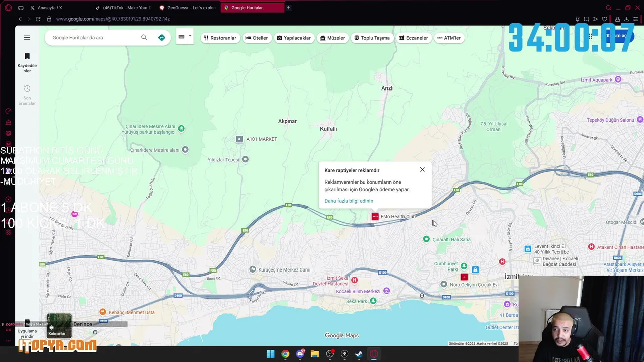Click the address bar URL
The image size is (644, 362).
(113, 19)
